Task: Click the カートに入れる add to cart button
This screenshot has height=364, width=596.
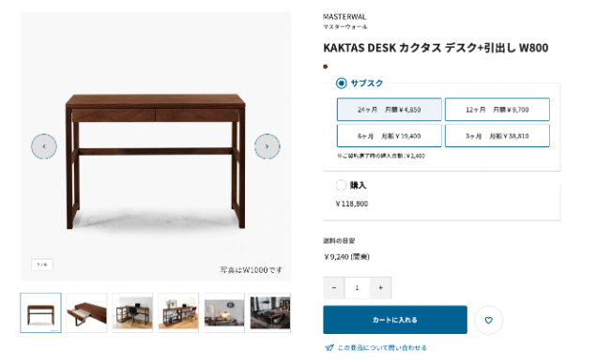Action: 395,320
